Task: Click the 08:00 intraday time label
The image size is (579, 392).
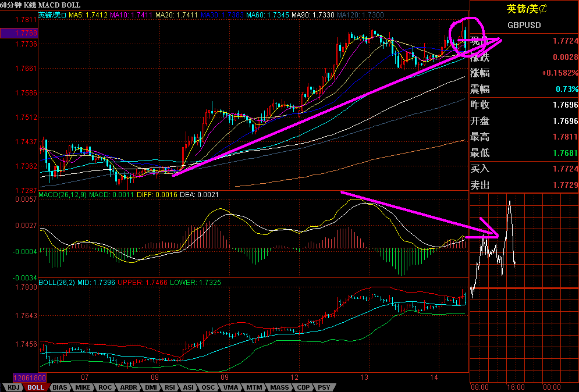Action: (479, 387)
